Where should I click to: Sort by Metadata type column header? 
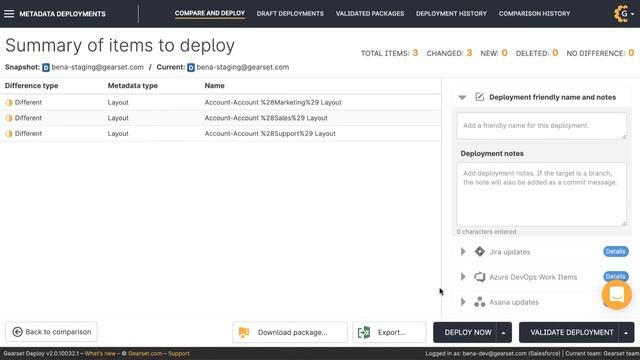tap(133, 86)
